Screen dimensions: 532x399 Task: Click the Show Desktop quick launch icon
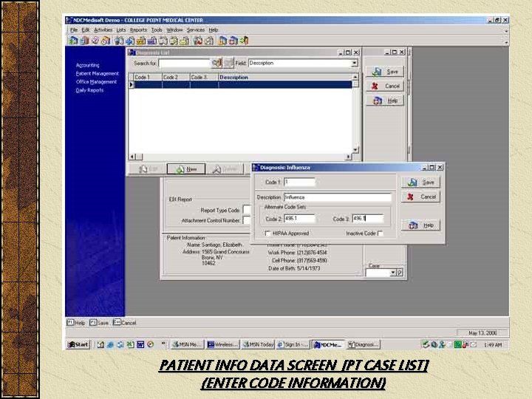point(100,345)
